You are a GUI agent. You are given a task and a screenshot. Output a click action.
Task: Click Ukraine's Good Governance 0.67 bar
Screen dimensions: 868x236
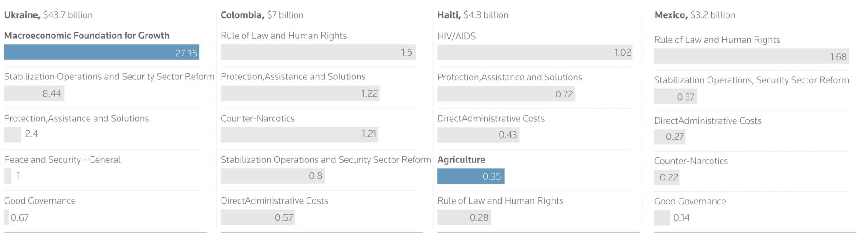click(6, 217)
